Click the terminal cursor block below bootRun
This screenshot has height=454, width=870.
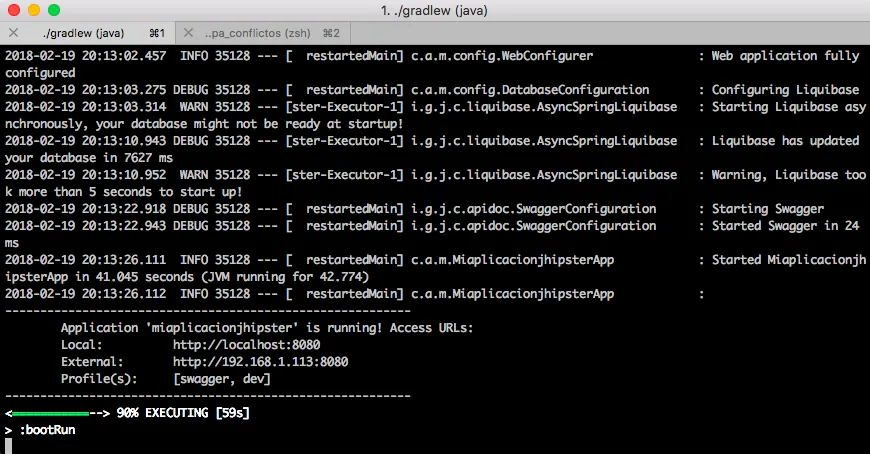point(8,446)
